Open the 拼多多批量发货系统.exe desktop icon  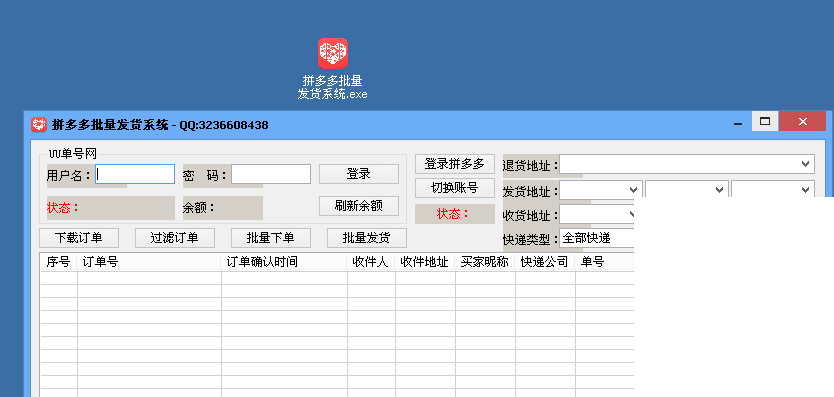333,68
